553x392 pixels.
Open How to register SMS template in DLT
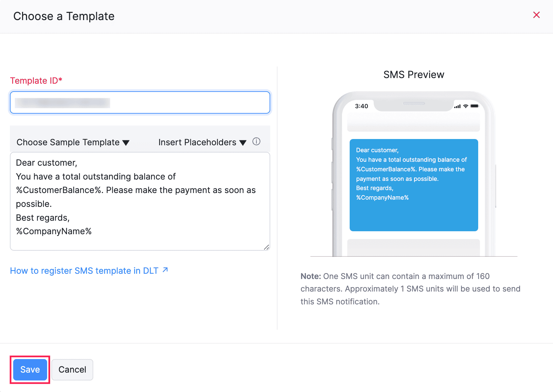(x=84, y=271)
